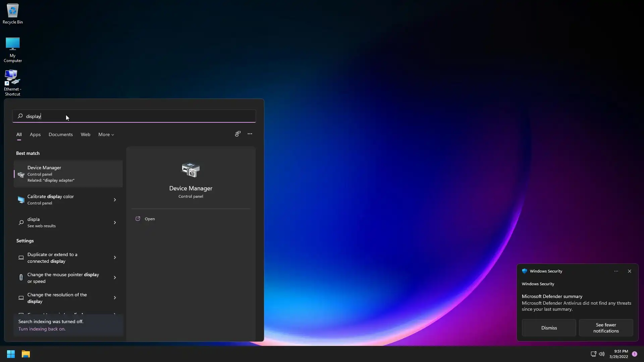This screenshot has height=362, width=644.
Task: Expand Calibrate display color result arrow
Action: click(115, 200)
